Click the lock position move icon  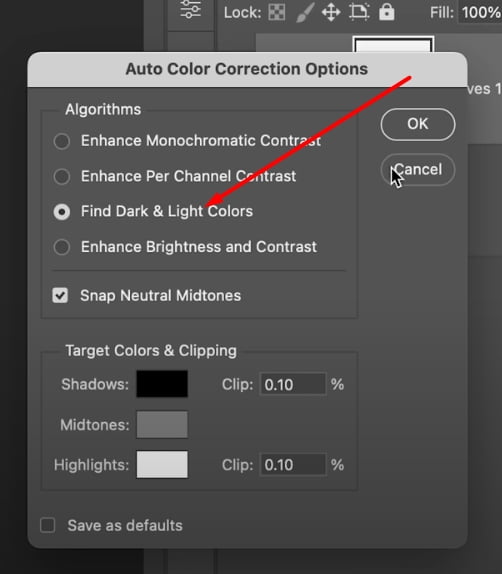pyautogui.click(x=331, y=13)
